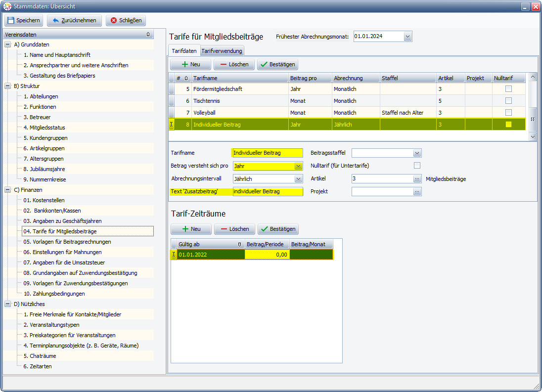The width and height of the screenshot is (542, 392).
Task: Collapse the D) Nützliches tree node
Action: tap(7, 304)
